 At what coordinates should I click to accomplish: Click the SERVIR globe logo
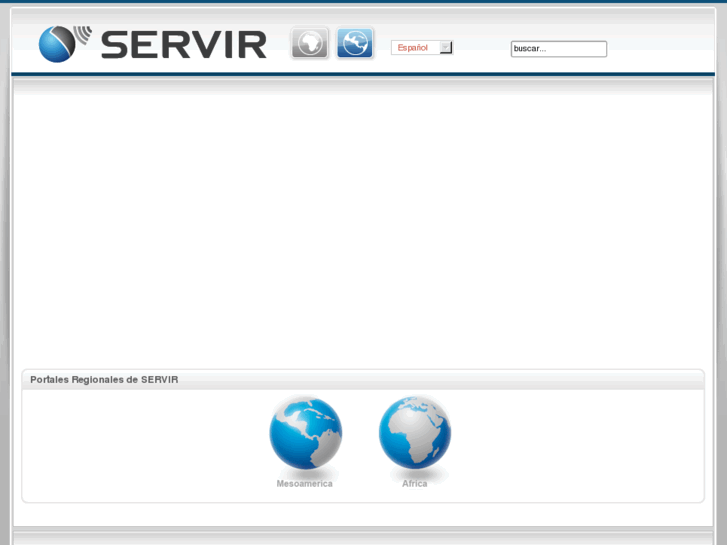click(x=64, y=44)
